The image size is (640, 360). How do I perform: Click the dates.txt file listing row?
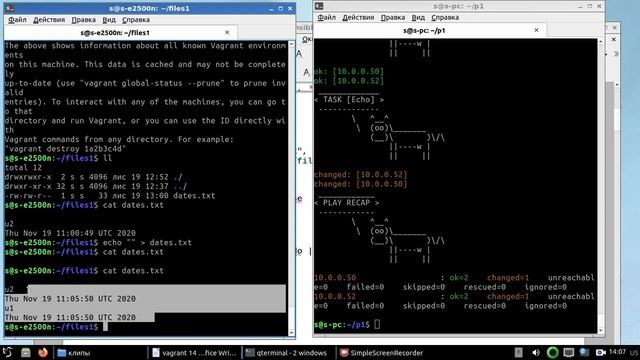tap(110, 196)
